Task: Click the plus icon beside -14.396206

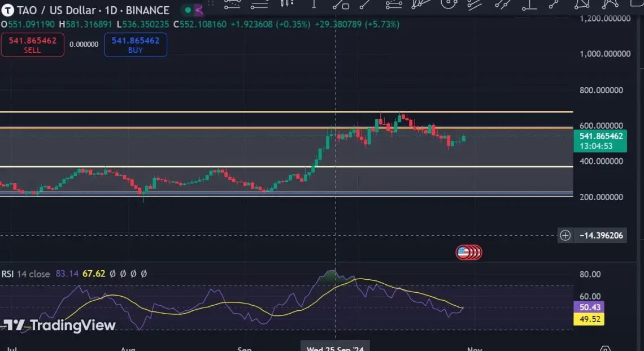Action: click(565, 235)
